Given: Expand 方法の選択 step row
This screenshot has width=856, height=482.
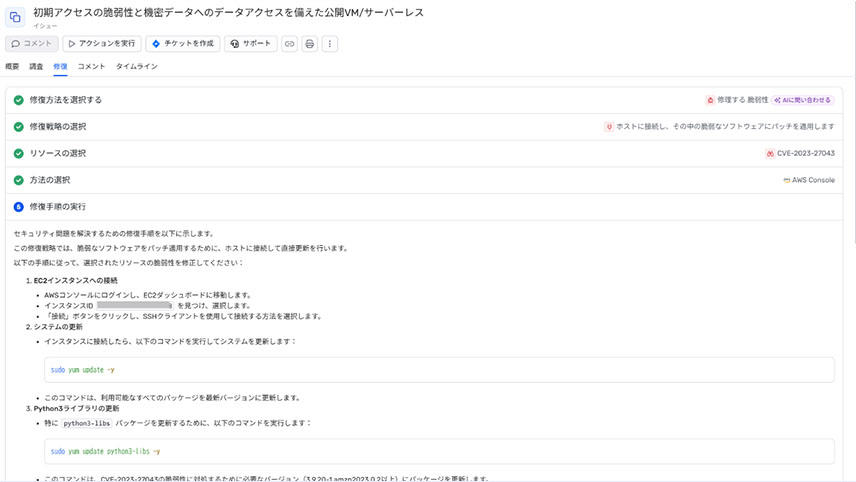Looking at the screenshot, I should pyautogui.click(x=424, y=180).
